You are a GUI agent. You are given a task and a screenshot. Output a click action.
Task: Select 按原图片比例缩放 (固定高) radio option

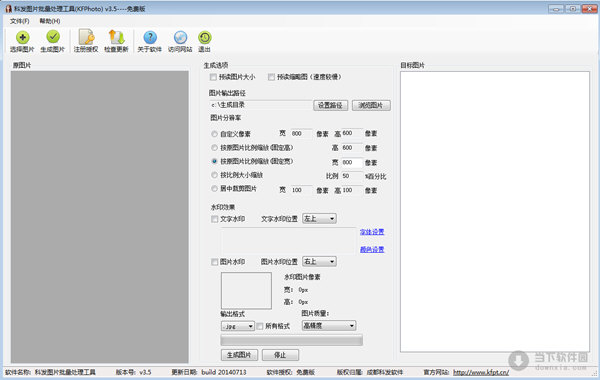point(214,148)
